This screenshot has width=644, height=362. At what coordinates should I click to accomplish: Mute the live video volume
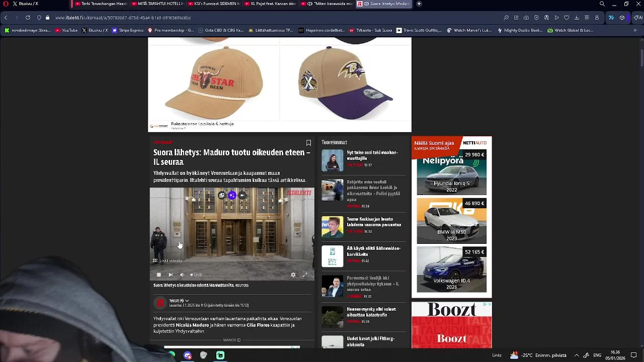click(182, 275)
